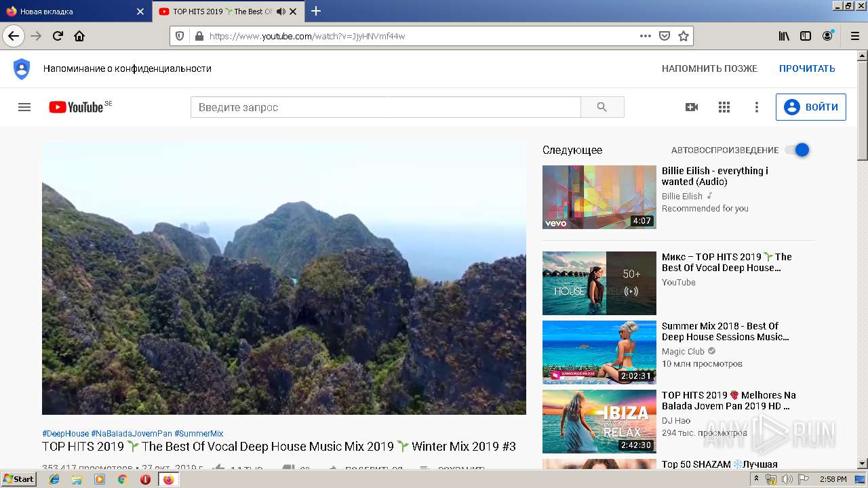Open the create video camera icon
Image resolution: width=868 pixels, height=488 pixels.
click(x=692, y=107)
